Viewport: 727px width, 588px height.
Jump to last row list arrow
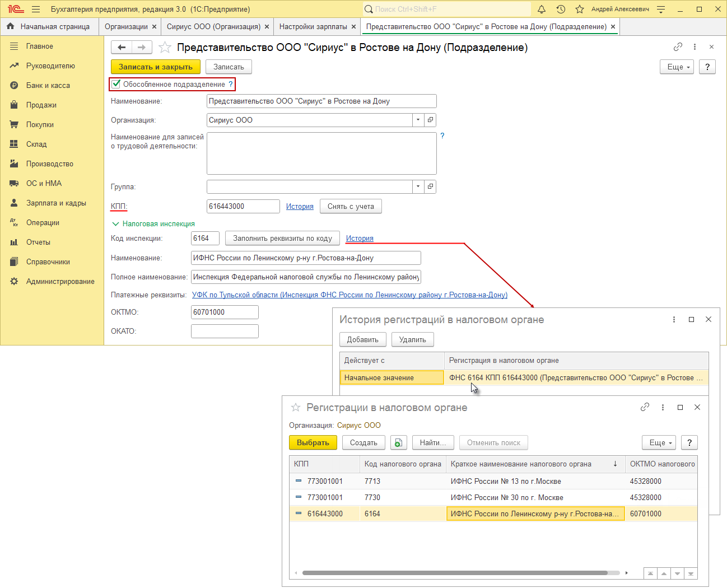point(691,573)
